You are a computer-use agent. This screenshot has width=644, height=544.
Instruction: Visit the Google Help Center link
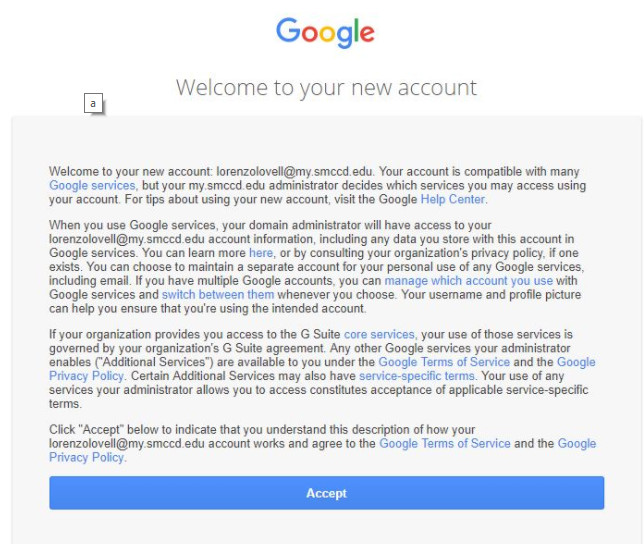pos(453,200)
